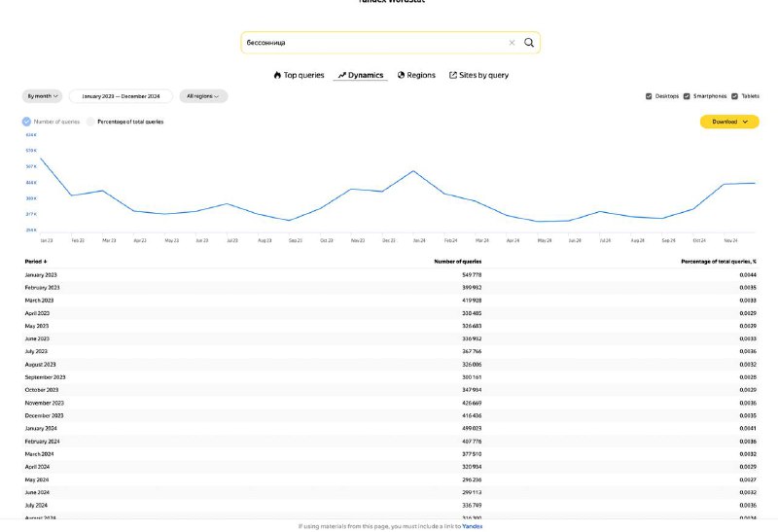Select the December 2023 row label
This screenshot has height=532, width=778.
[44, 416]
